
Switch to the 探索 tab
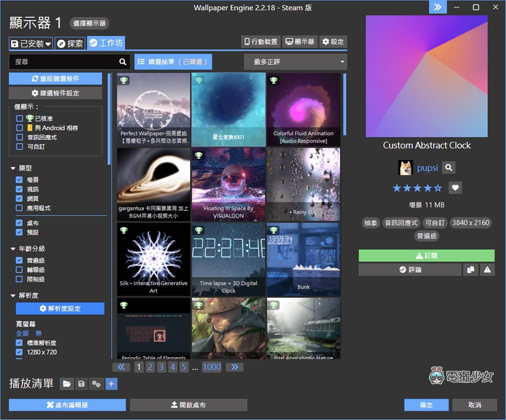pos(70,43)
